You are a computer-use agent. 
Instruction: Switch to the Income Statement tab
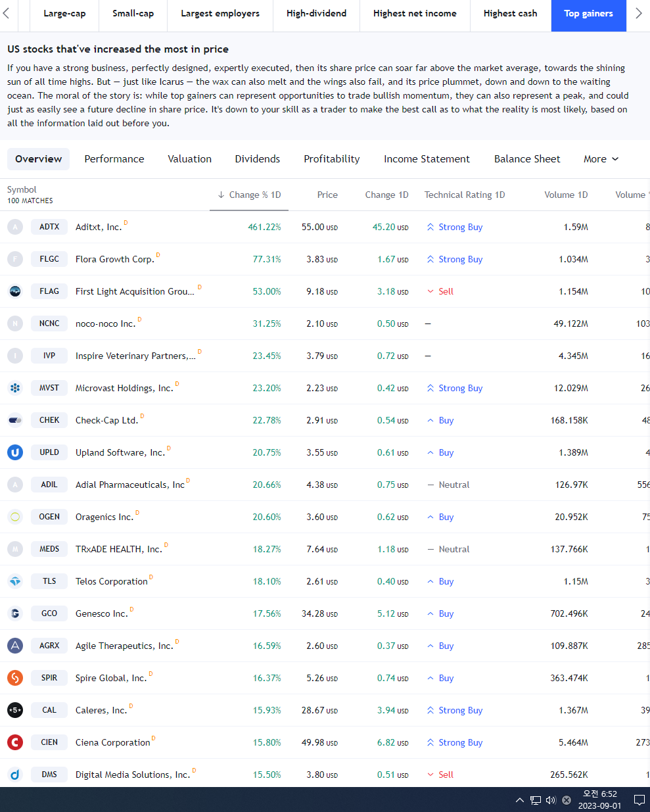(x=427, y=159)
